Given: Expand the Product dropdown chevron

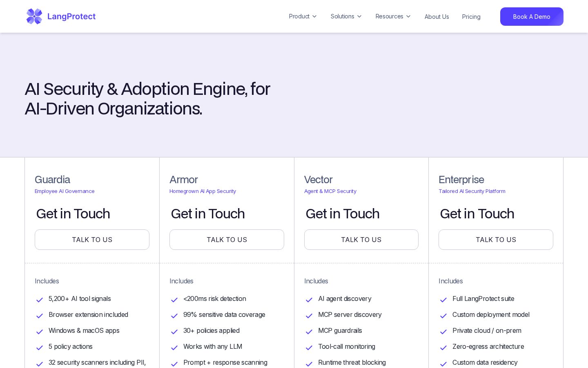Looking at the screenshot, I should (x=314, y=16).
